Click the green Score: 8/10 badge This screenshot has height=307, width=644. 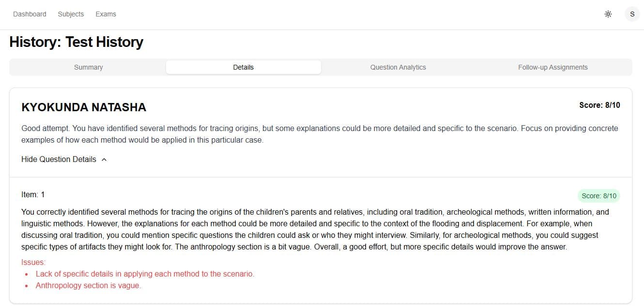[599, 196]
